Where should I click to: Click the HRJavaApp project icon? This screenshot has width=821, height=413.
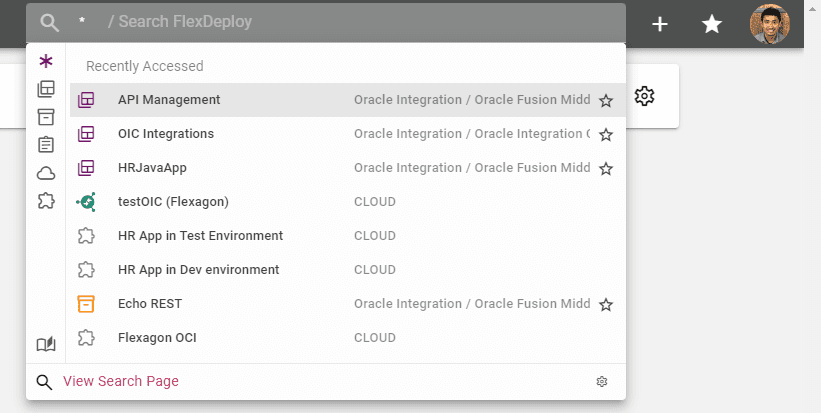coord(86,168)
